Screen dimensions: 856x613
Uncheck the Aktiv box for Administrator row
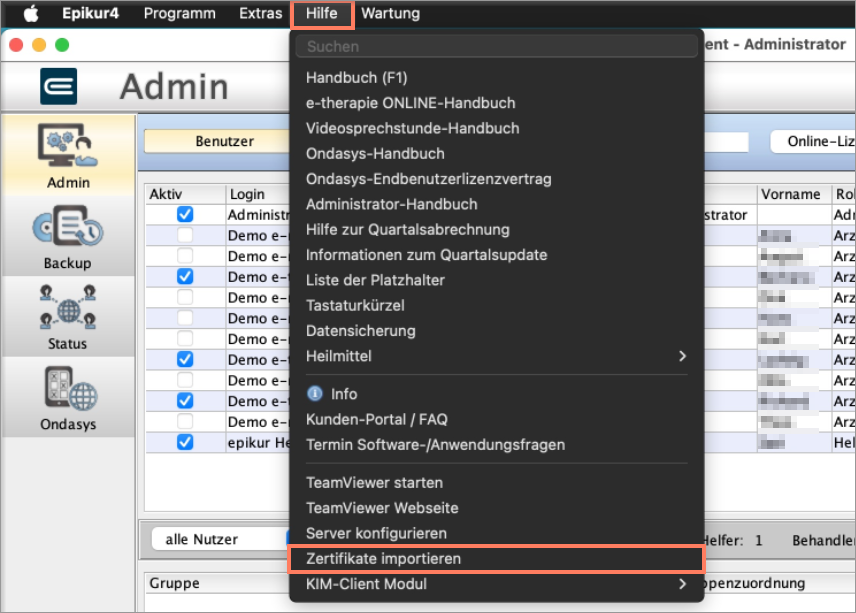coord(185,215)
